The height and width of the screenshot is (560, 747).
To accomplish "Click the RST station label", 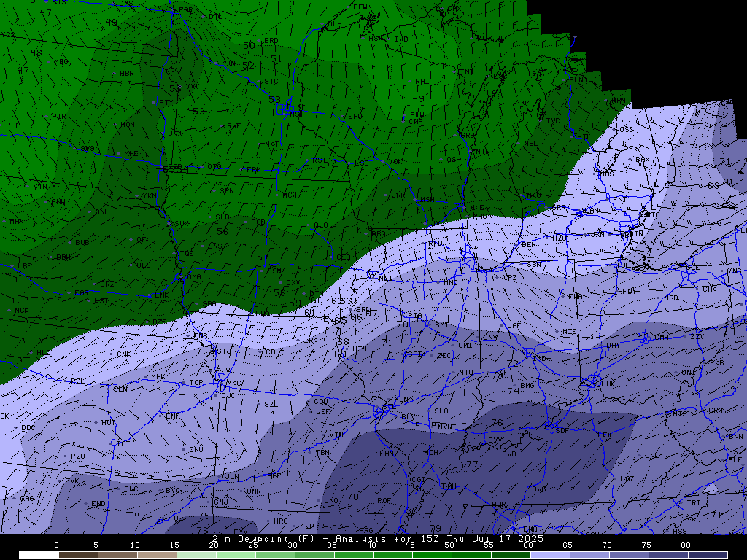I will (x=320, y=160).
